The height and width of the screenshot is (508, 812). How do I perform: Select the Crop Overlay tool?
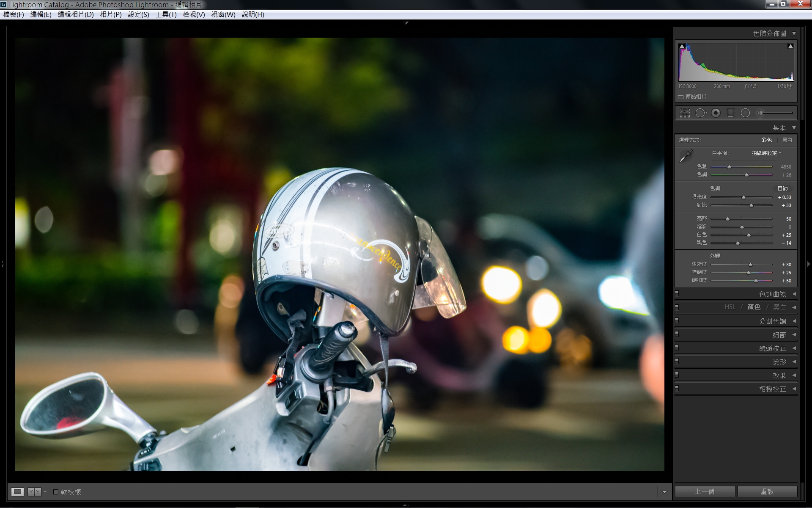[x=685, y=113]
